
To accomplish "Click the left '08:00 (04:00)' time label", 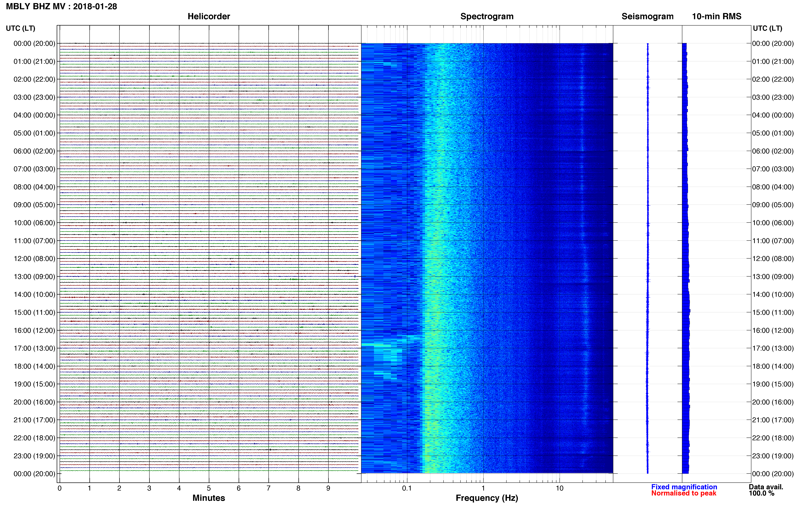I will point(34,187).
